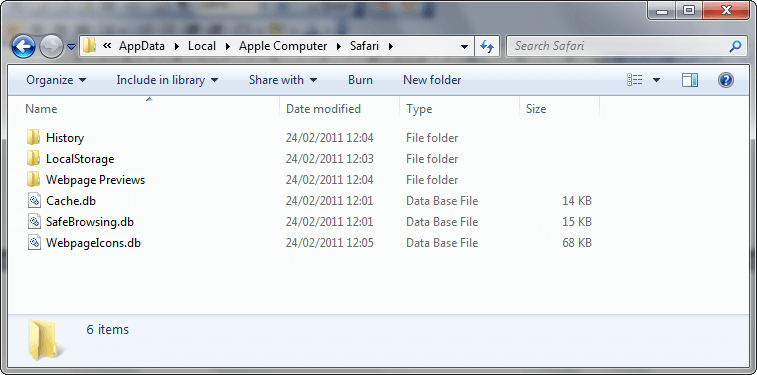Go back with the Back arrow button
This screenshot has height=375, width=757.
coord(23,46)
